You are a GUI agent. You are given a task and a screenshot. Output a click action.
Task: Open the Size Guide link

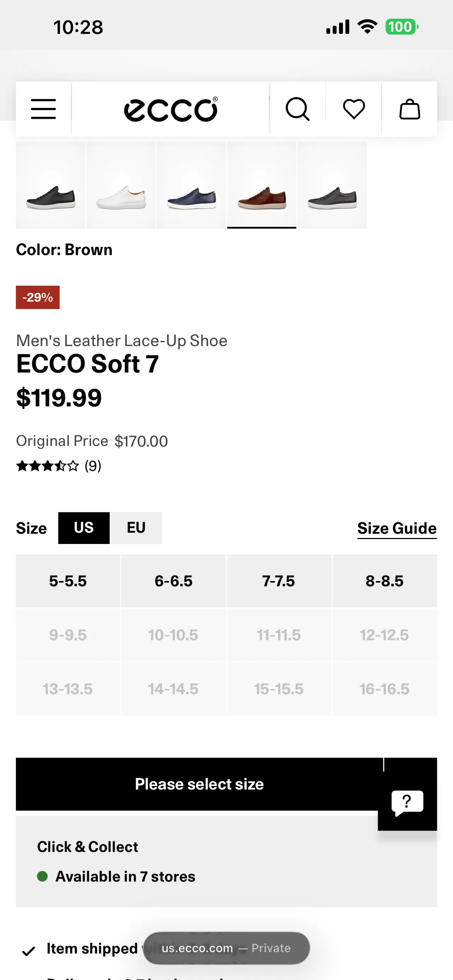[396, 528]
